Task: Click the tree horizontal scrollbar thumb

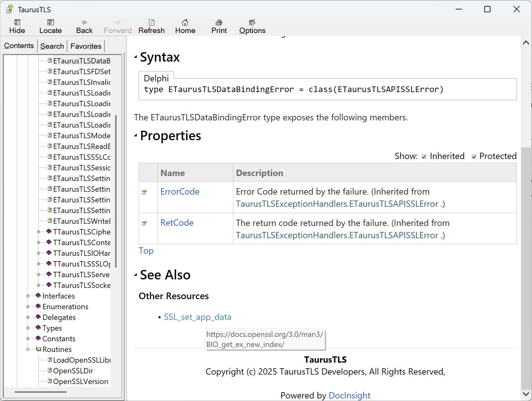Action: (x=41, y=392)
